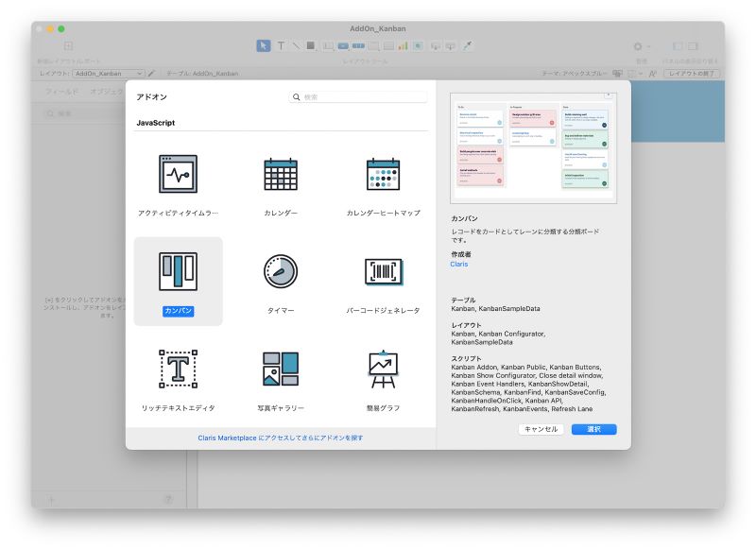The height and width of the screenshot is (550, 756).
Task: Select the Text tool in layout toolbar
Action: [x=281, y=45]
